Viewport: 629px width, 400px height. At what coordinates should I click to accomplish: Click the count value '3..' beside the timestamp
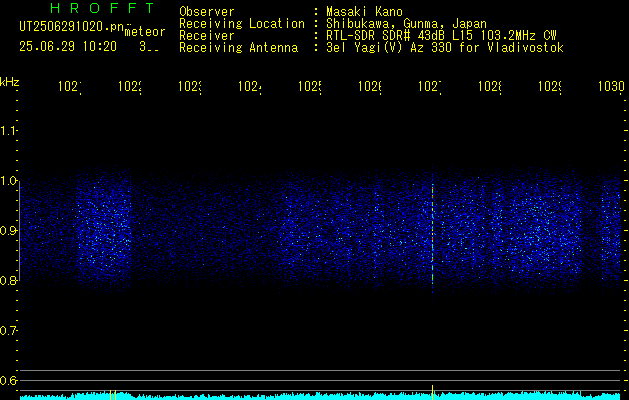149,47
